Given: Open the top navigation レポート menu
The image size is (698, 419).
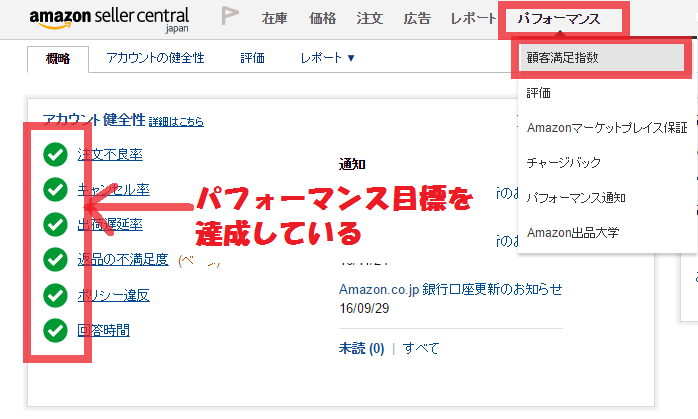Looking at the screenshot, I should [473, 18].
